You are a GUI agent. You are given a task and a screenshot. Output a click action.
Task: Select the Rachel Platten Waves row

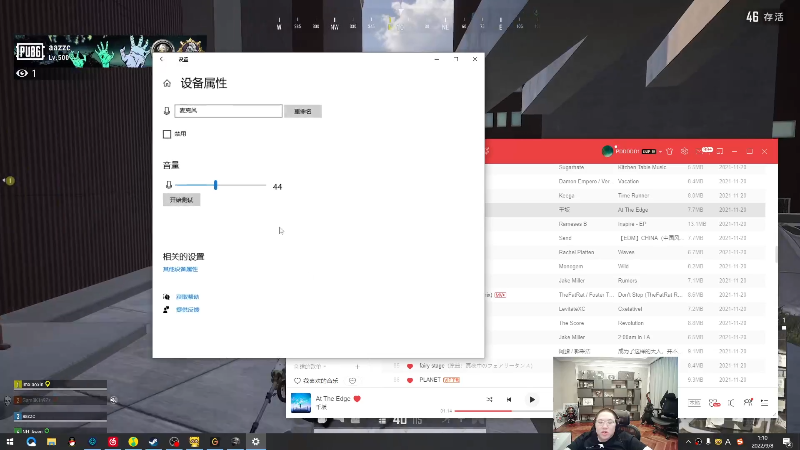625,252
